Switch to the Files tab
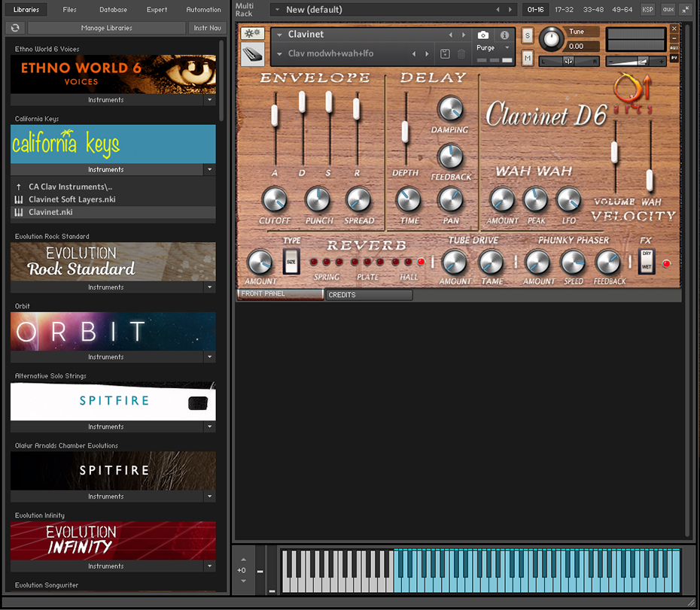 [70, 9]
